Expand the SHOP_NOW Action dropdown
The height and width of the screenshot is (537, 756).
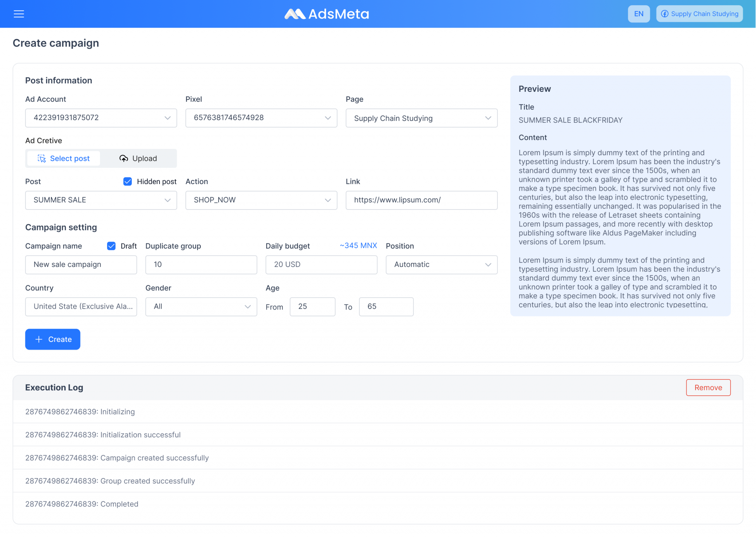pos(261,200)
